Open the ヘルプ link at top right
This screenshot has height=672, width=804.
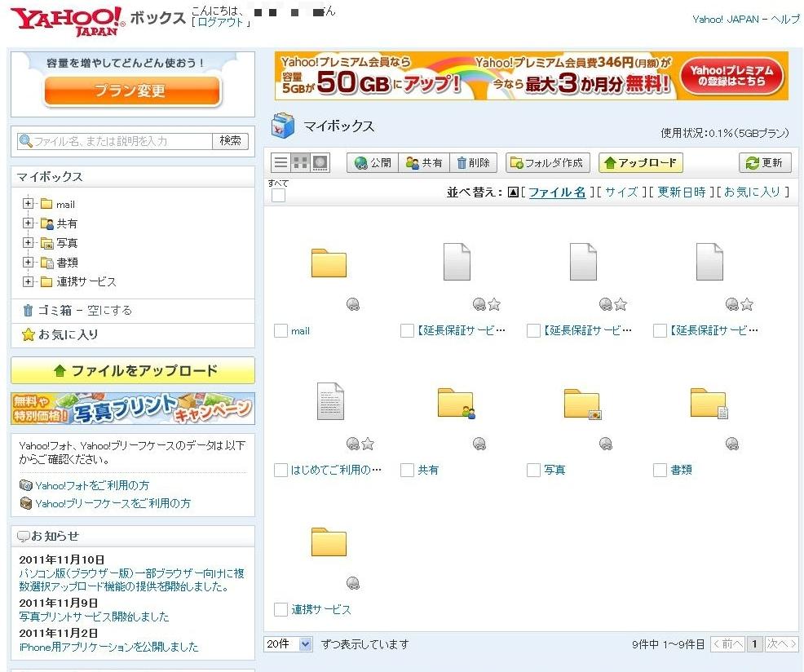pyautogui.click(x=784, y=20)
